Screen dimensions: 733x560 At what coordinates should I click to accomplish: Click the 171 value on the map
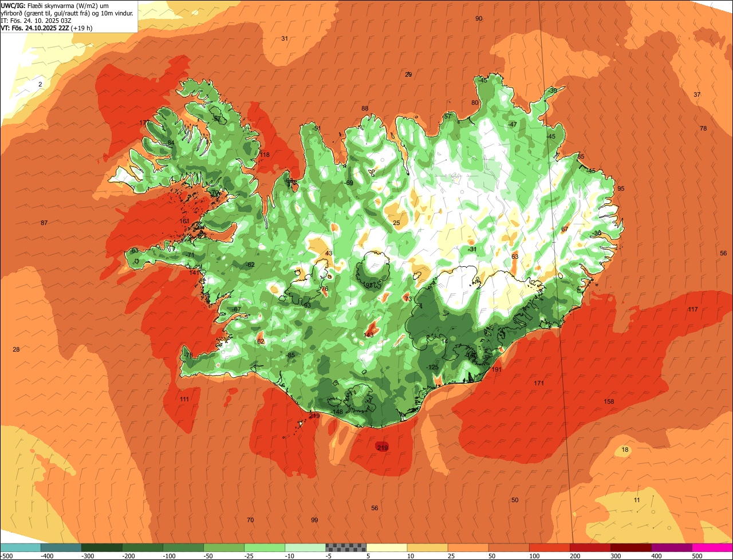click(x=539, y=383)
